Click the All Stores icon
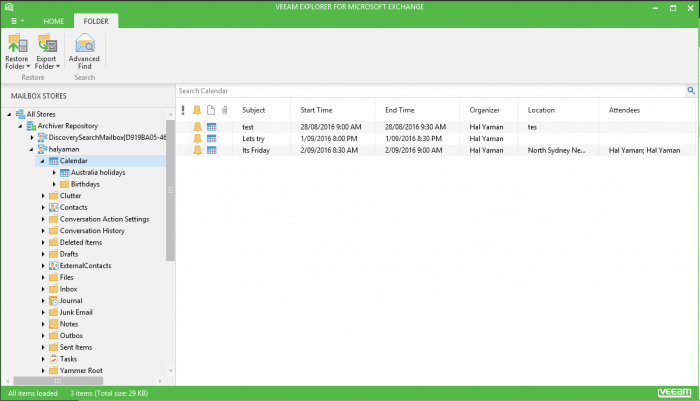Viewport: 700px width, 401px height. tap(20, 114)
